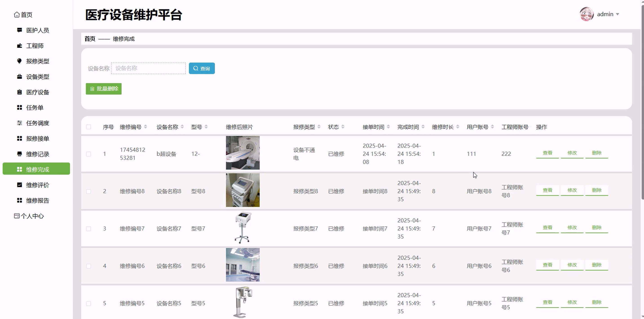Viewport: 644px width, 319px height.
Task: Click the 工程师 wallet icon in sidebar
Action: pos(20,46)
